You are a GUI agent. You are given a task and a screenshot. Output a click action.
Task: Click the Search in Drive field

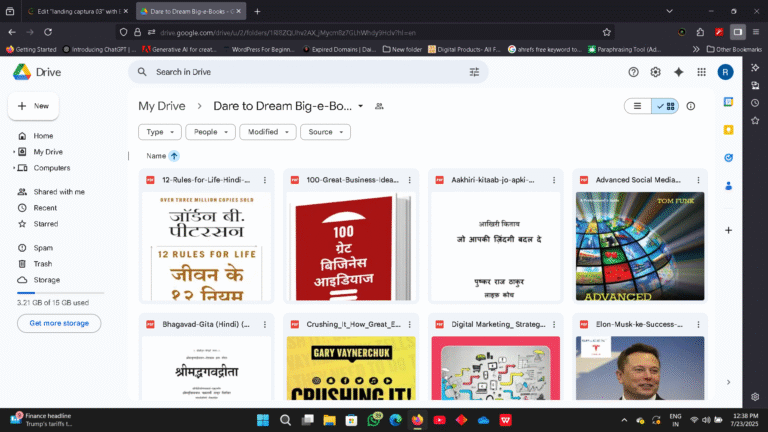(308, 72)
